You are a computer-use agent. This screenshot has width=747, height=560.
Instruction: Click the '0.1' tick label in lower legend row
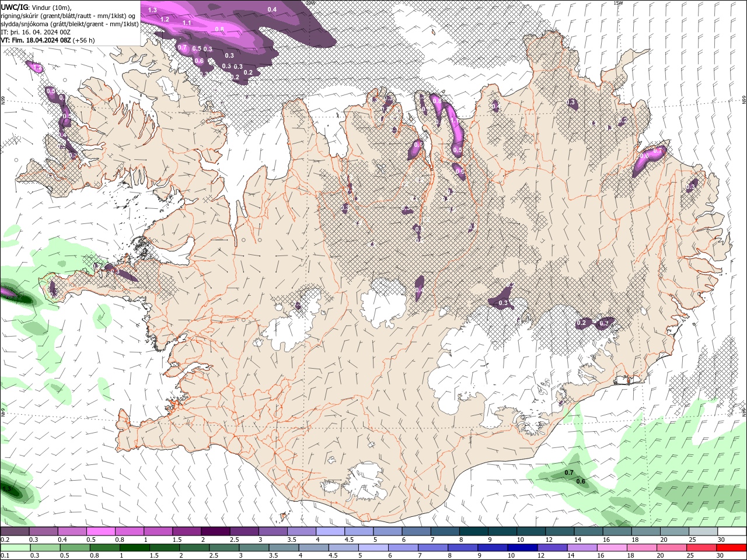[x=5, y=556]
